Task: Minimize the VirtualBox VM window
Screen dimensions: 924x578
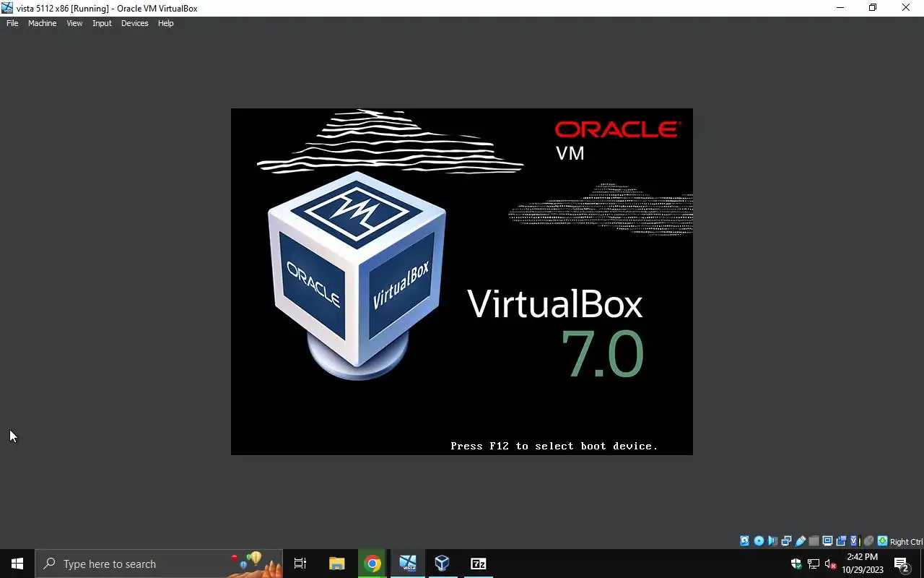Action: (840, 8)
